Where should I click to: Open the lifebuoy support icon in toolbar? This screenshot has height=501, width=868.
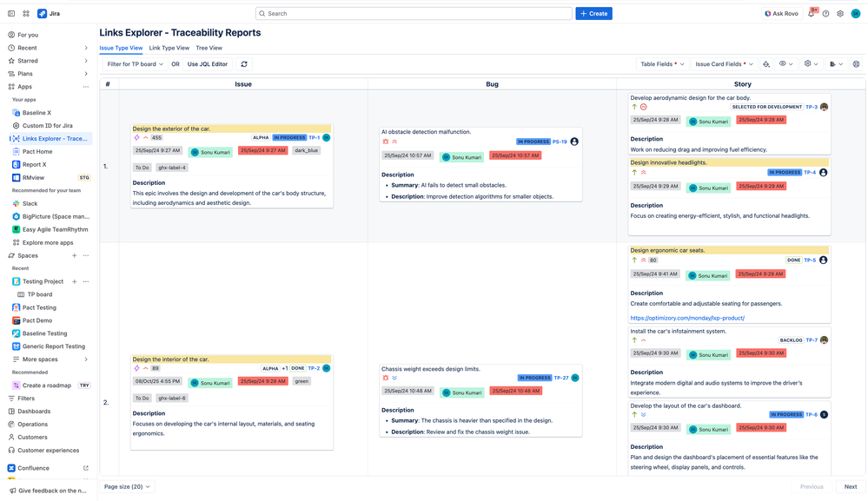pos(856,64)
